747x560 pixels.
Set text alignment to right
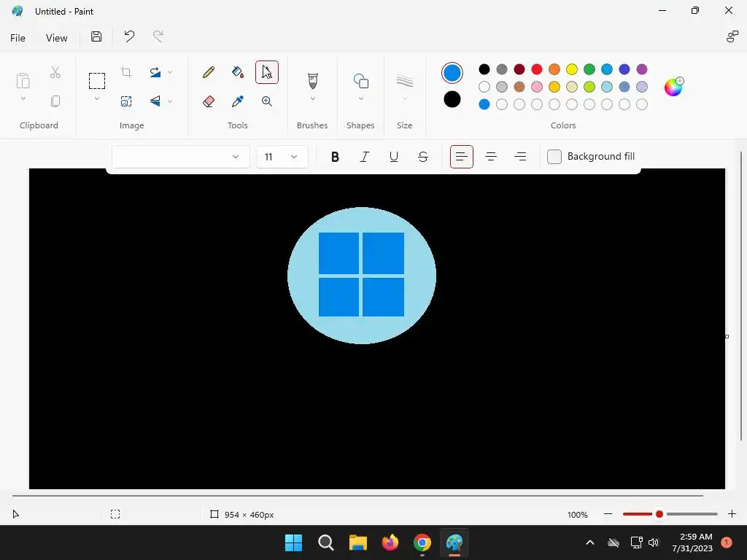520,157
